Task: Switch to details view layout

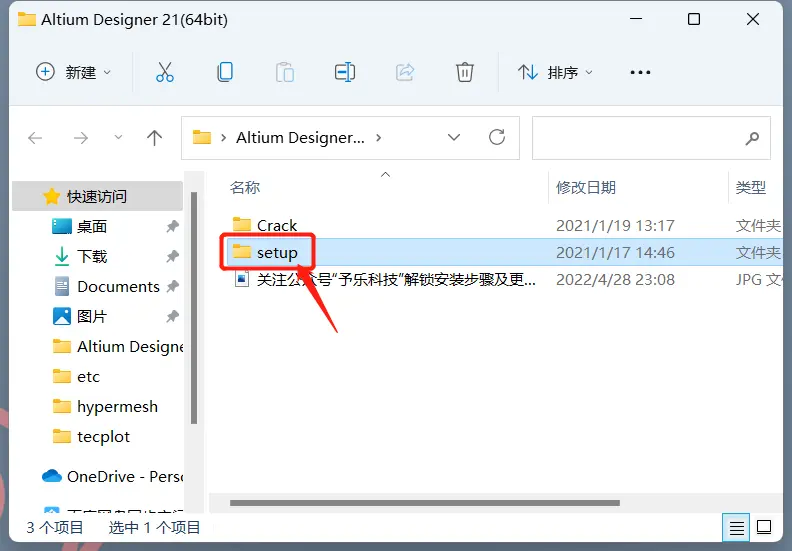Action: click(x=736, y=528)
